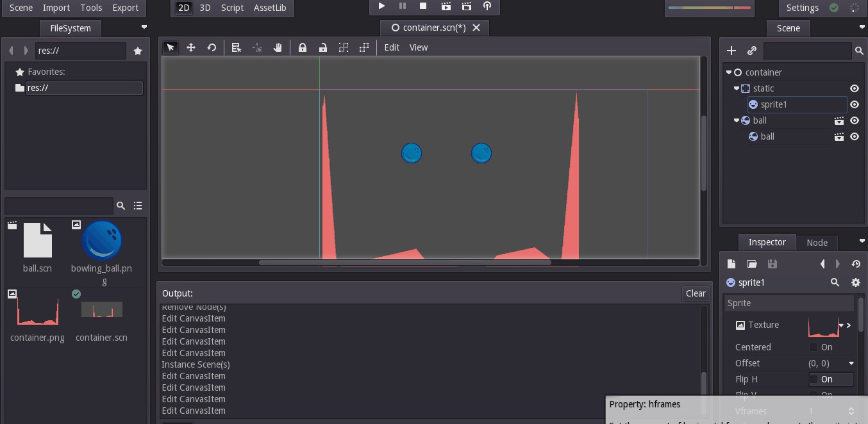Open the AssetLib workspace

[x=270, y=8]
